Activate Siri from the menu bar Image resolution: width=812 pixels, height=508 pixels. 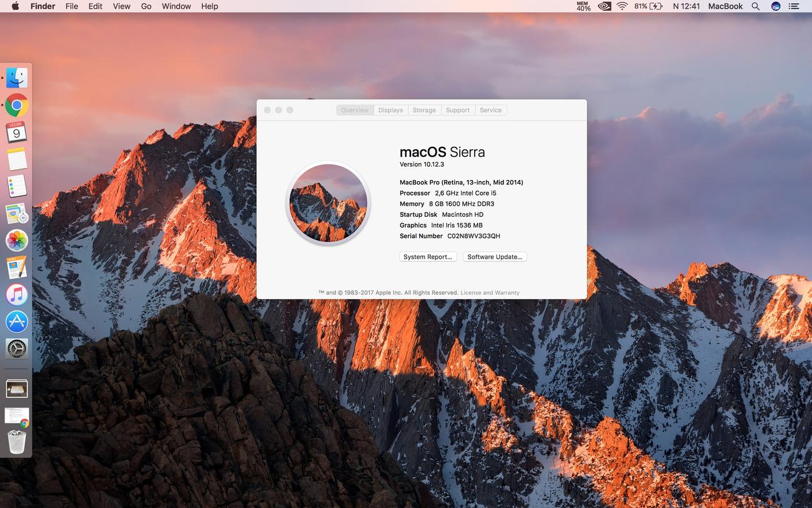[x=776, y=6]
